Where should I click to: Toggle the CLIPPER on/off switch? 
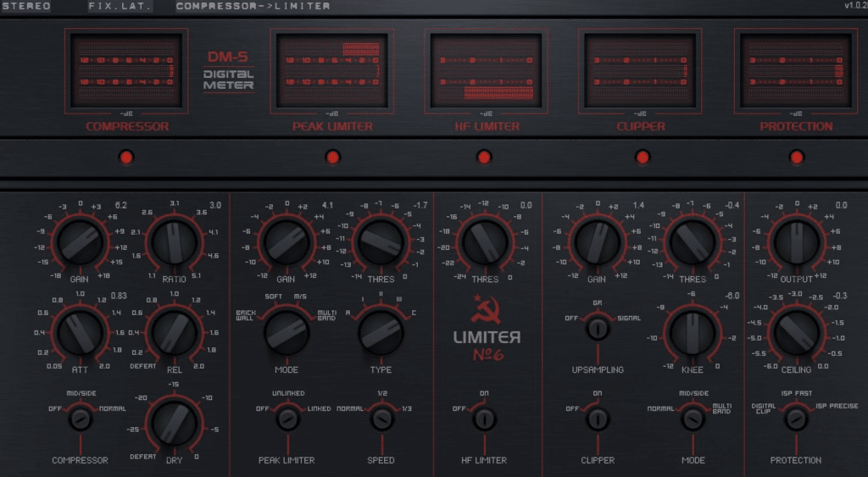[x=598, y=419]
